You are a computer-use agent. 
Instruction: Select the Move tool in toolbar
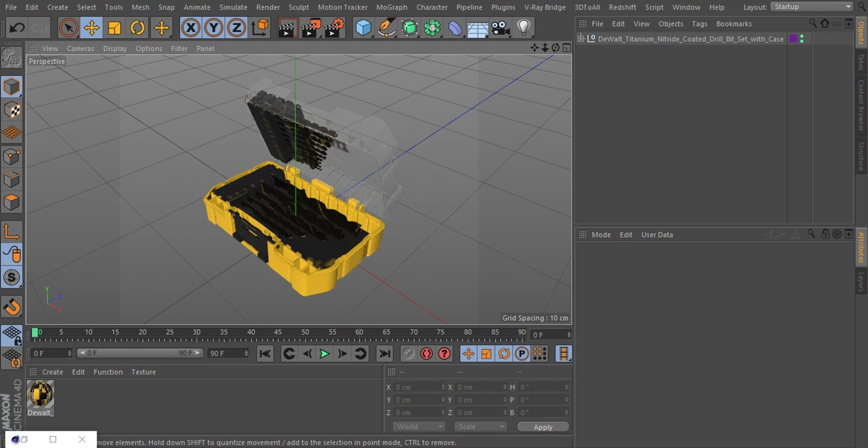[x=91, y=28]
